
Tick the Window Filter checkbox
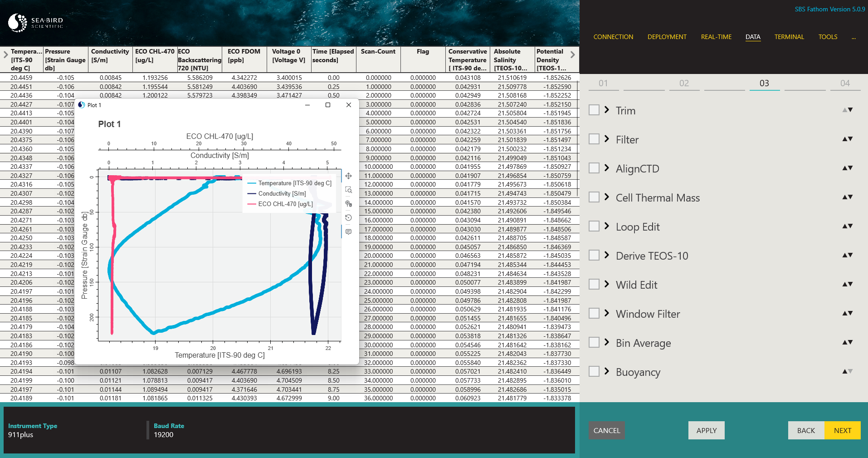tap(594, 313)
